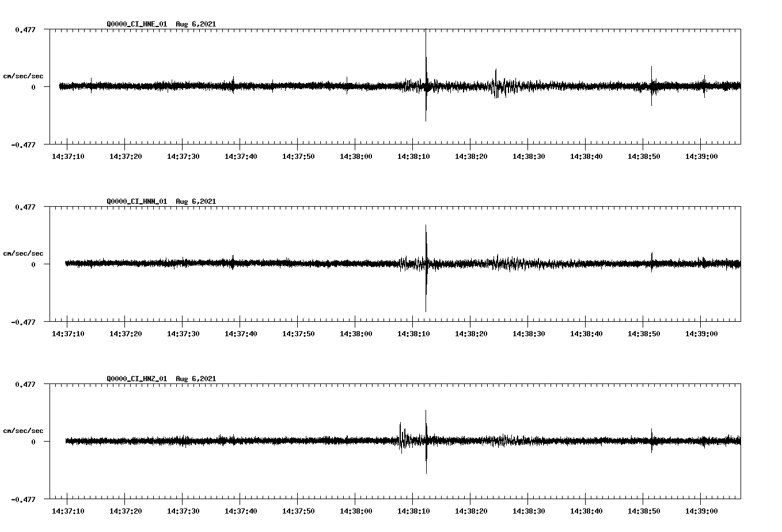This screenshot has width=782, height=532.
Task: Click the -0.477 lower limit of the HNZ plot
Action: [x=23, y=500]
